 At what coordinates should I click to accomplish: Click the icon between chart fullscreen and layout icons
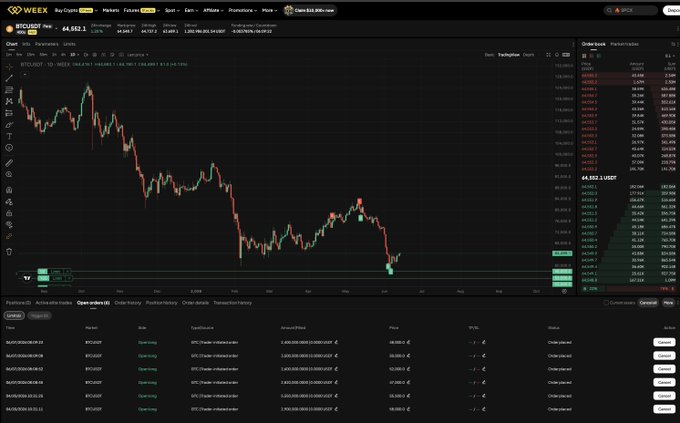tap(557, 55)
